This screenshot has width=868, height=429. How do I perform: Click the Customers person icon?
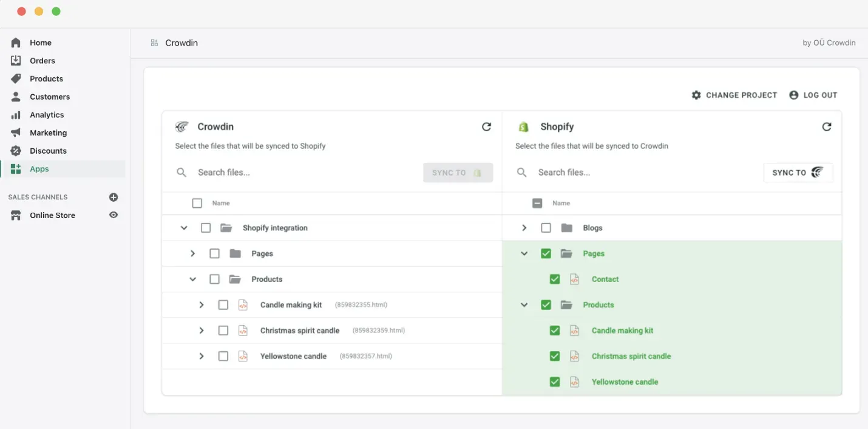coord(16,97)
